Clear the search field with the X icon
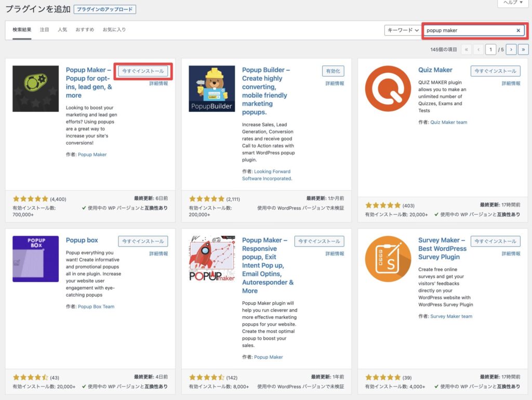 pyautogui.click(x=518, y=31)
